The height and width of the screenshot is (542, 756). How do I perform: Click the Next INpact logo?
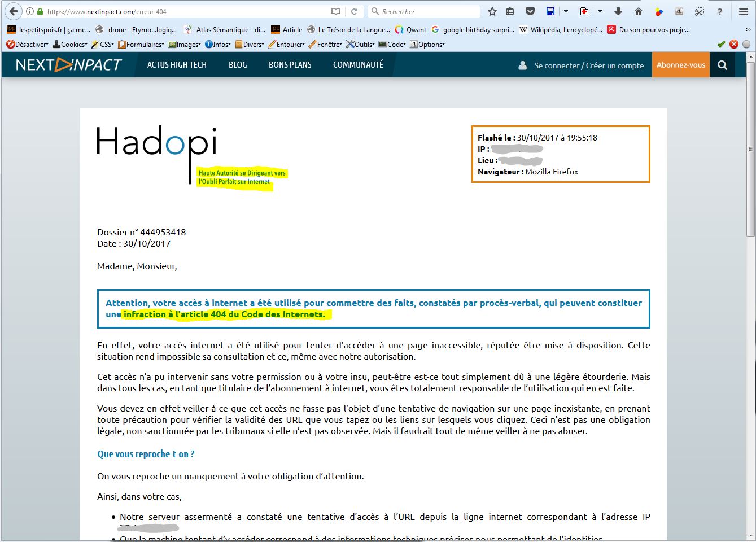(69, 65)
